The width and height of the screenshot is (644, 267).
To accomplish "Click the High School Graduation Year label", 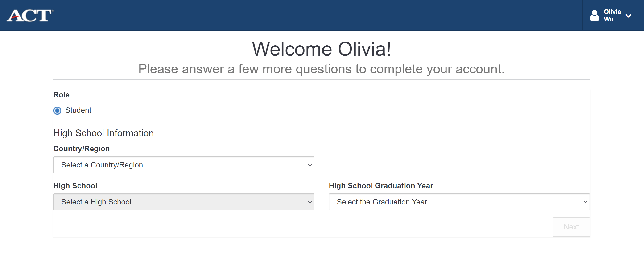I will tap(381, 186).
